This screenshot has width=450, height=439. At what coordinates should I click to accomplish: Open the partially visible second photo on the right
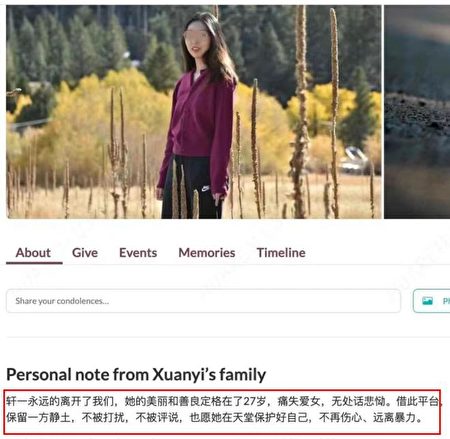pyautogui.click(x=417, y=112)
